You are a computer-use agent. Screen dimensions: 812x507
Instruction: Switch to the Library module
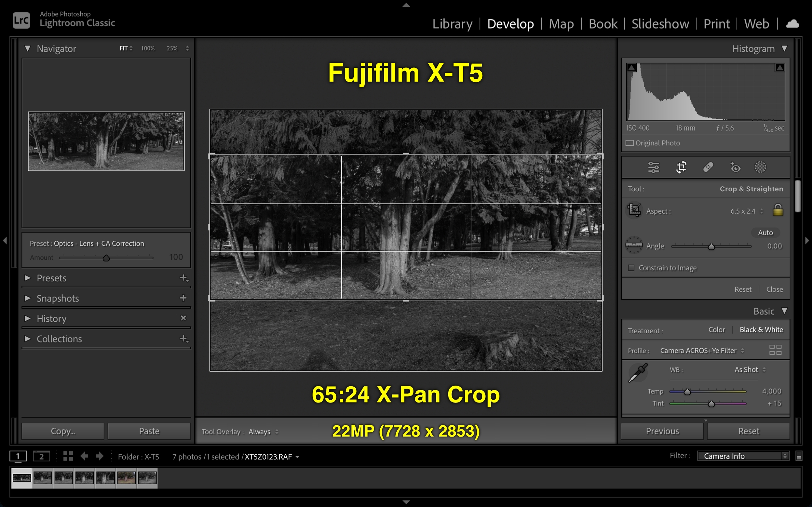pos(452,24)
